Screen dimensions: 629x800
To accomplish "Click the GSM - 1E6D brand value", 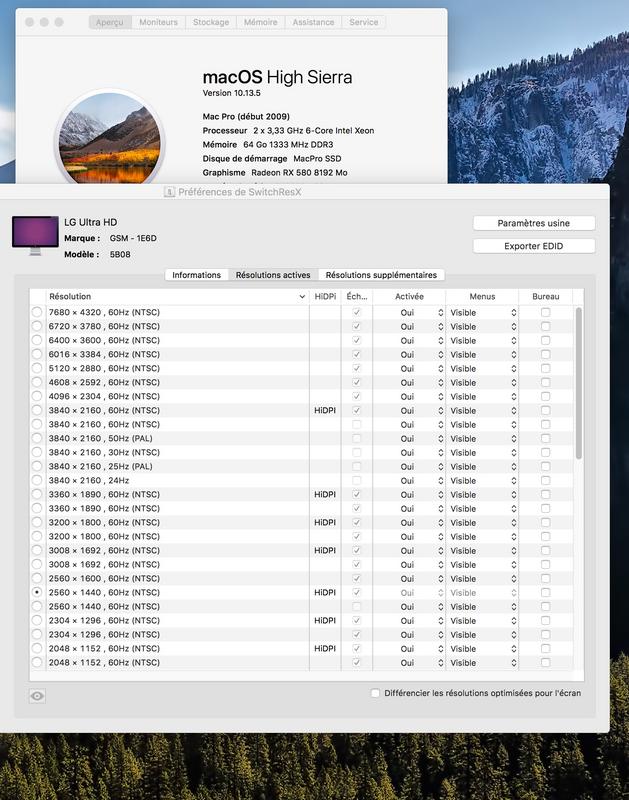I will coord(133,238).
